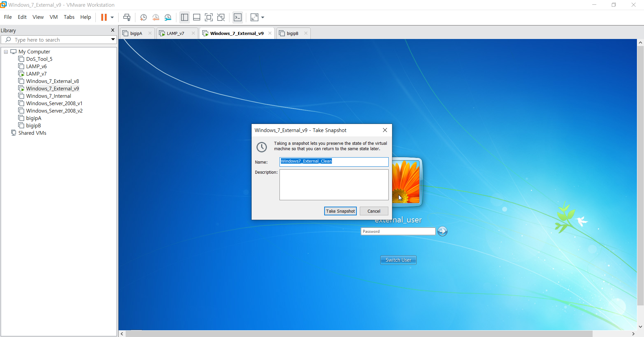
Task: Open the Tabs menu
Action: pos(69,17)
